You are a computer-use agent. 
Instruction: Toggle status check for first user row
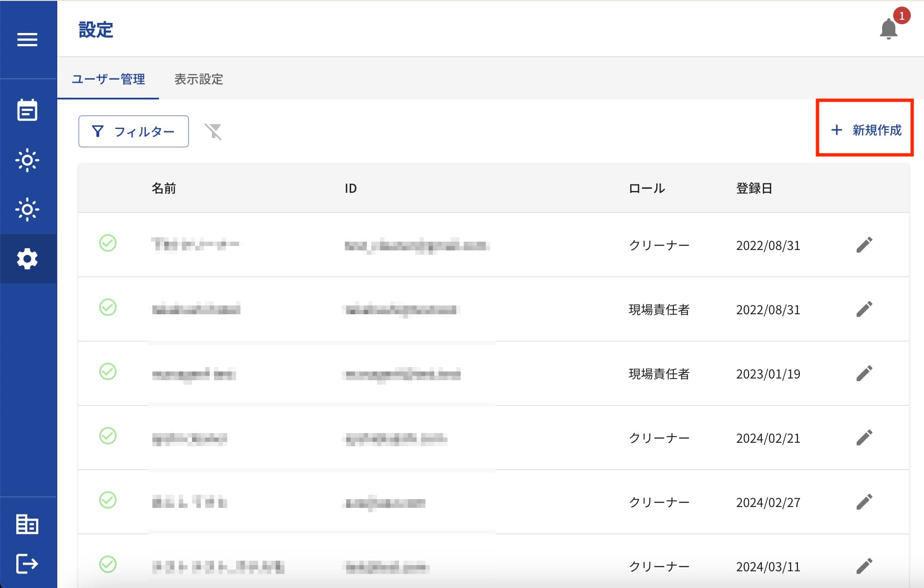tap(108, 243)
